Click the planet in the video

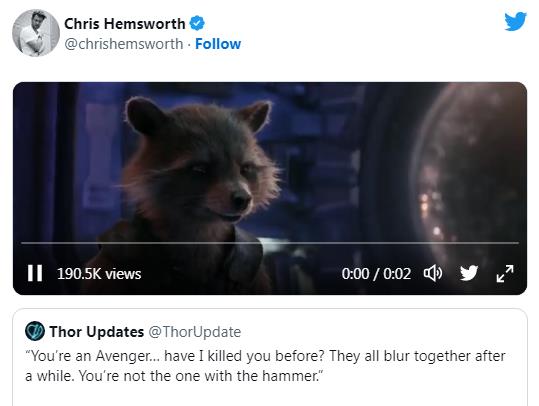click(471, 172)
